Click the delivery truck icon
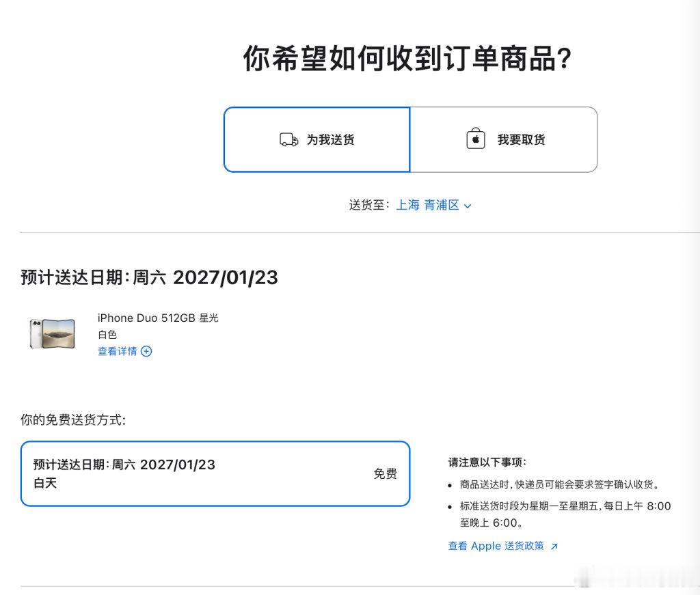 [x=289, y=139]
